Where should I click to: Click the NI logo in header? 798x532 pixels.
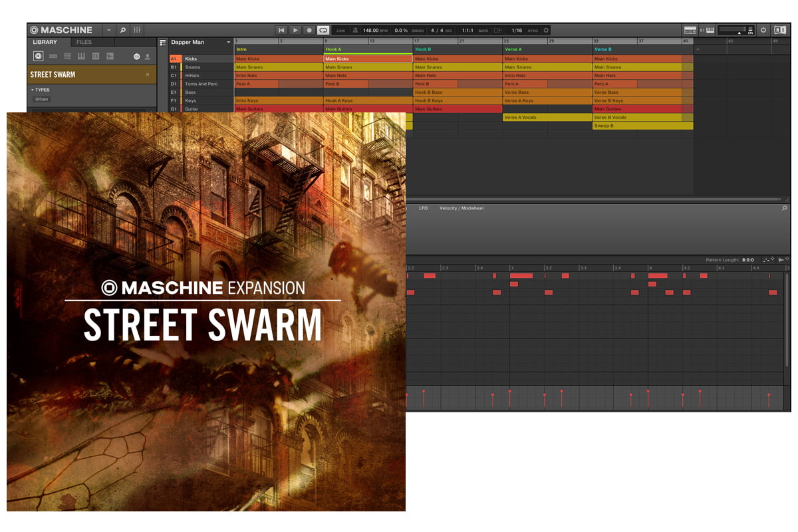[x=779, y=31]
